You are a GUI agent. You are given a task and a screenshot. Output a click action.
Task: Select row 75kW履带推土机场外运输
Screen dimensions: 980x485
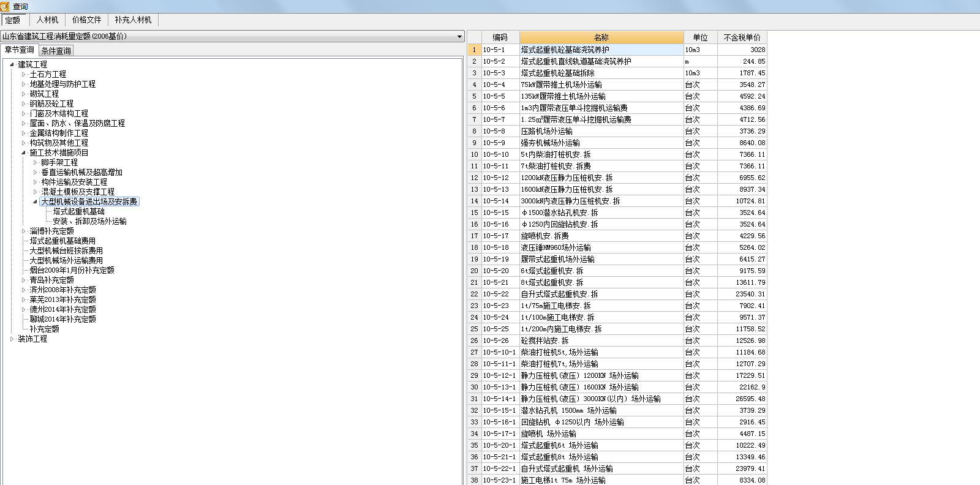tap(617, 85)
